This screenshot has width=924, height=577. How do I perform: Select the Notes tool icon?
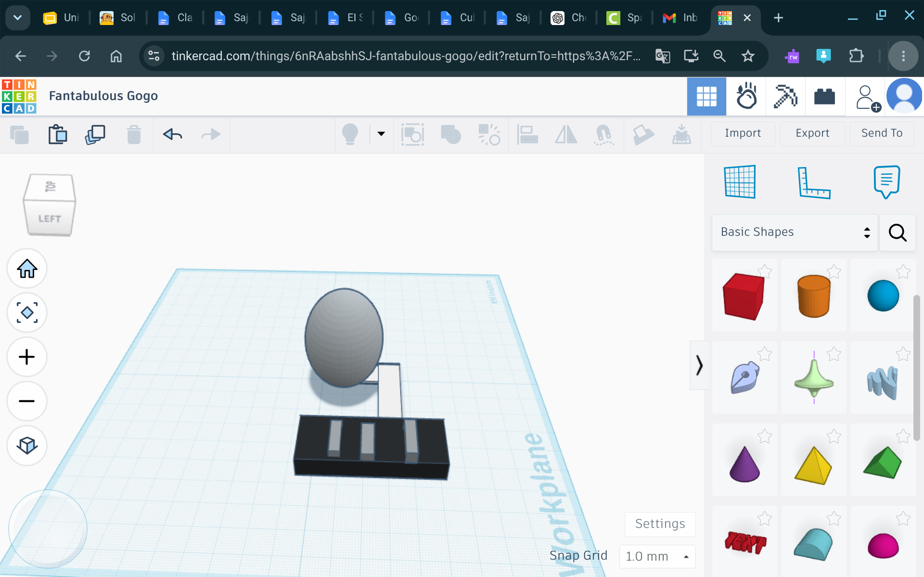point(886,182)
